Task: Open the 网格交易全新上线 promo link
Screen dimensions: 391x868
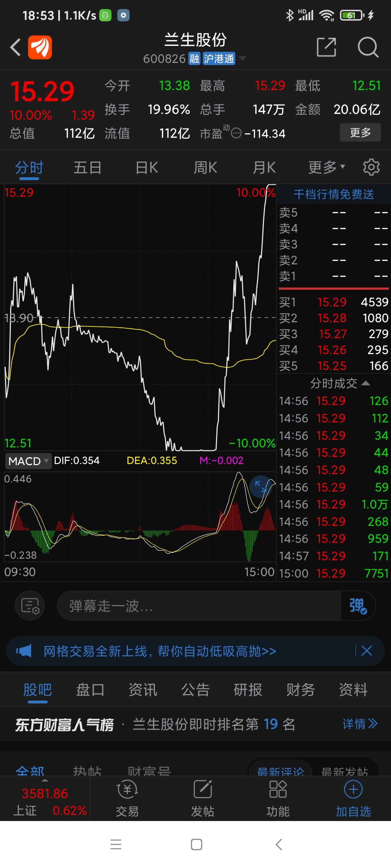Action: 160,651
